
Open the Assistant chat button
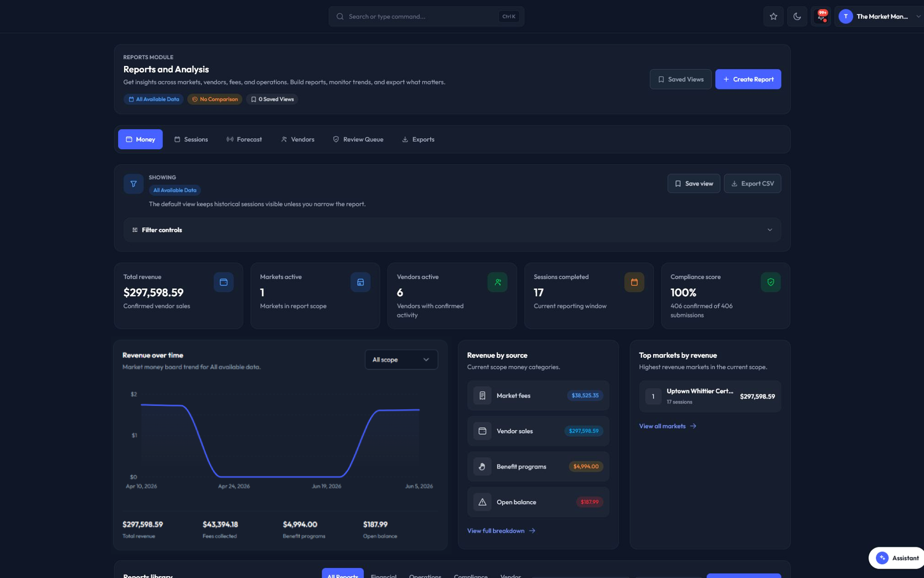click(x=896, y=558)
